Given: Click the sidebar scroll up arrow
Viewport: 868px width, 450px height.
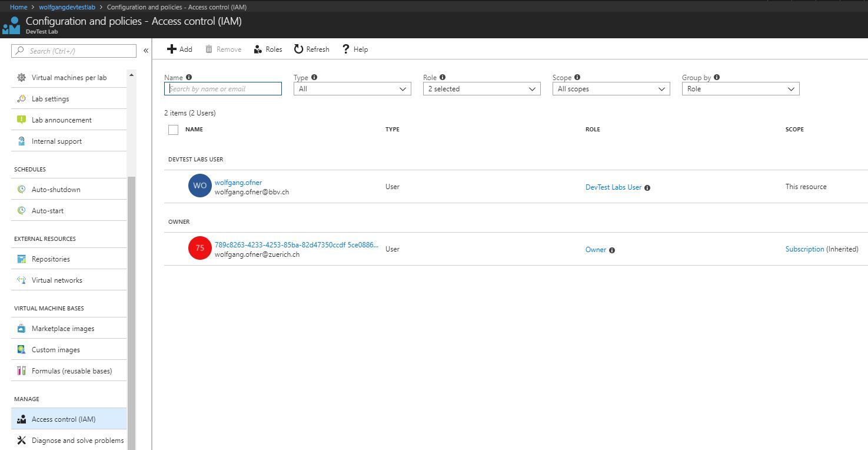Looking at the screenshot, I should [131, 75].
